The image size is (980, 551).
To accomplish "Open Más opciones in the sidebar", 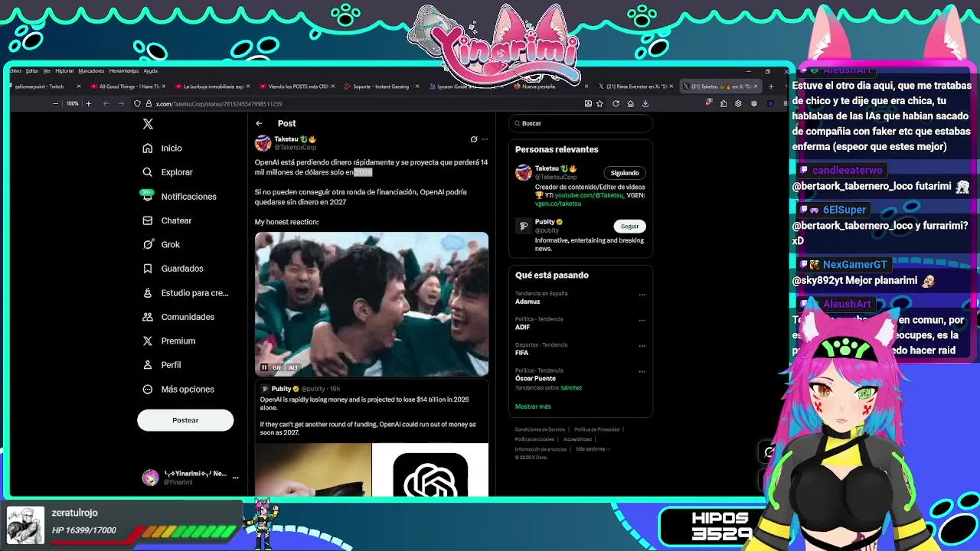I will pyautogui.click(x=178, y=389).
